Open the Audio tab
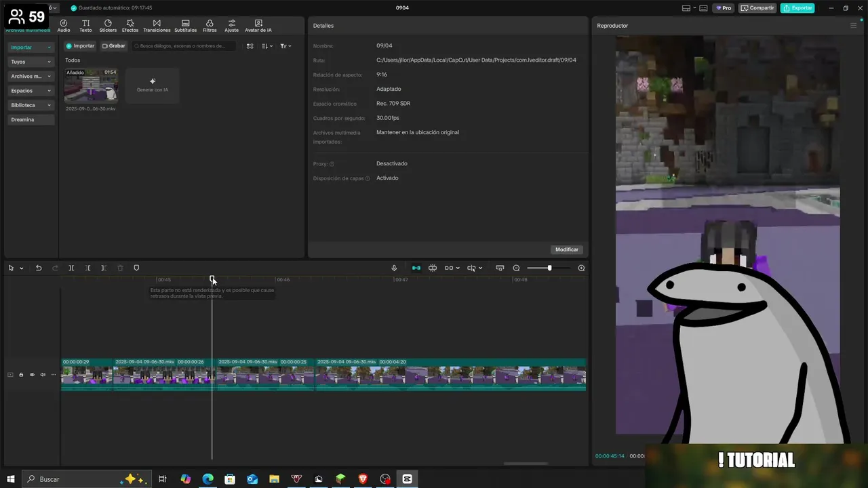The image size is (868, 488). pyautogui.click(x=64, y=26)
